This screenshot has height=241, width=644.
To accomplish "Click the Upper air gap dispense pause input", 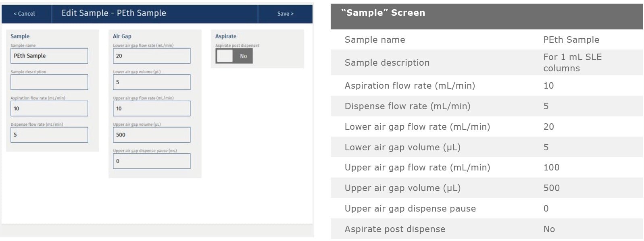I will point(152,161).
